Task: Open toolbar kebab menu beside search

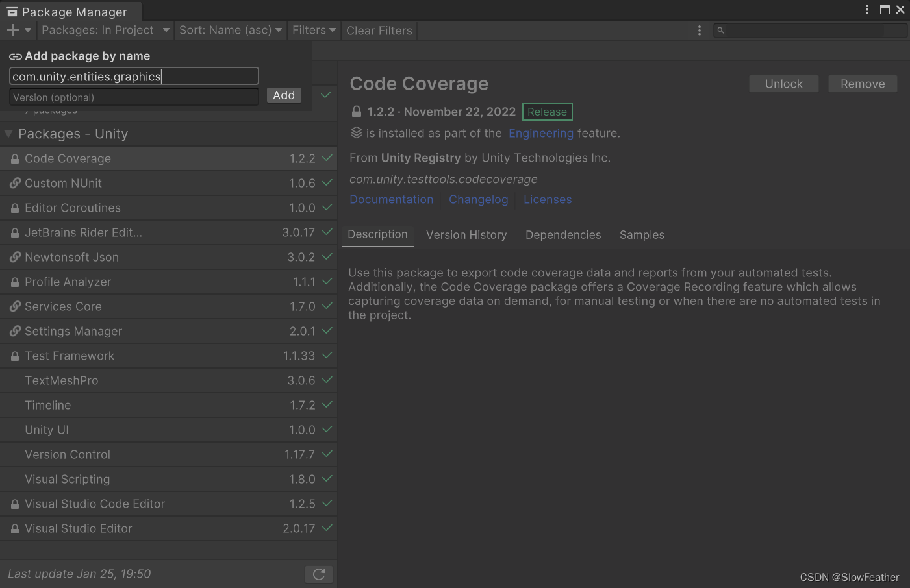Action: pyautogui.click(x=700, y=31)
